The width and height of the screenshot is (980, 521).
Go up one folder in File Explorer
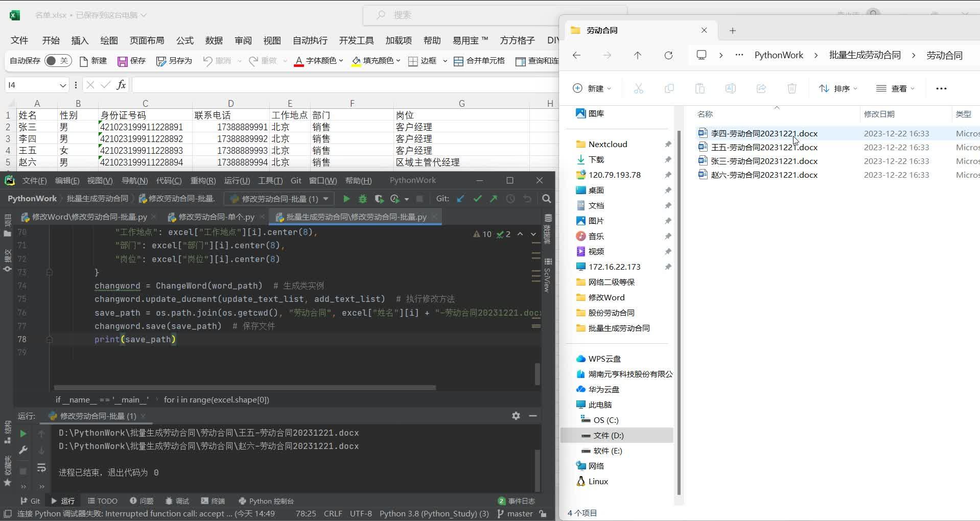638,55
